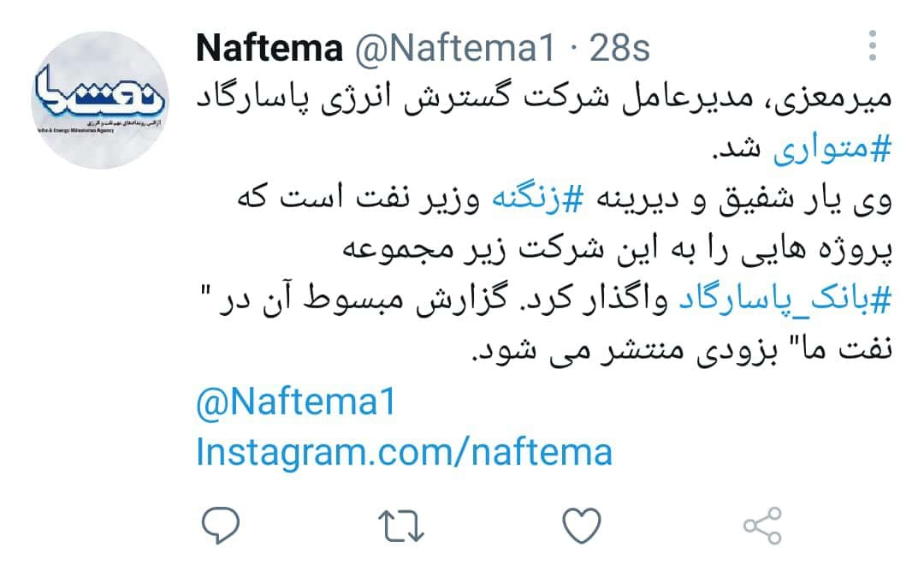This screenshot has height=577, width=924.
Task: Like the tweet with the heart icon
Action: click(x=582, y=525)
